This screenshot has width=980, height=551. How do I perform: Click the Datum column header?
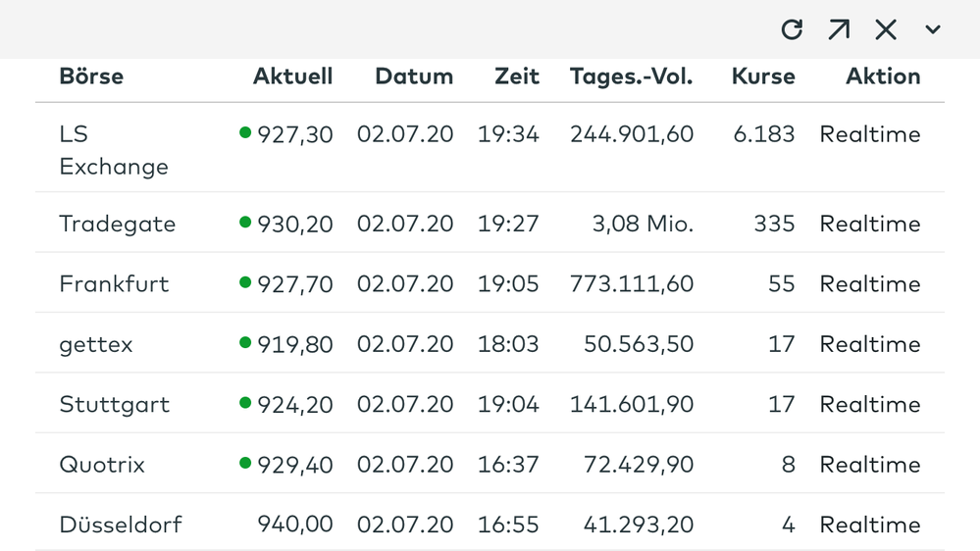[414, 76]
